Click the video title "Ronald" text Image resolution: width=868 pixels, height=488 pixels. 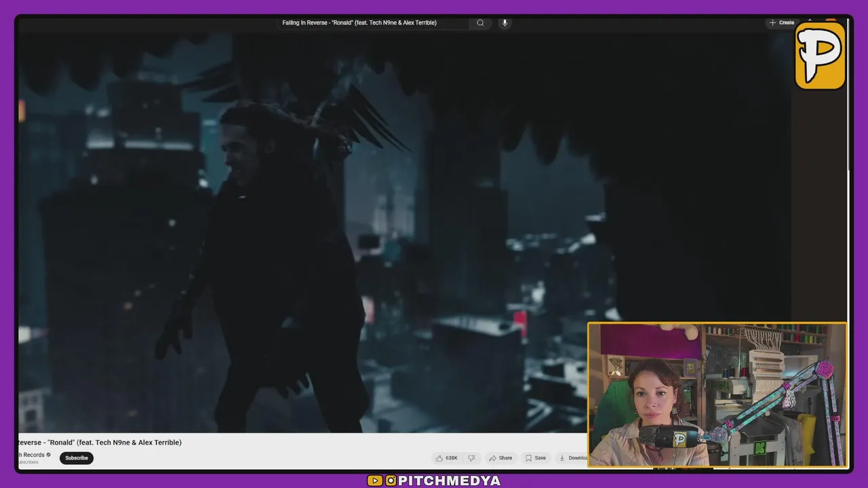(x=100, y=443)
